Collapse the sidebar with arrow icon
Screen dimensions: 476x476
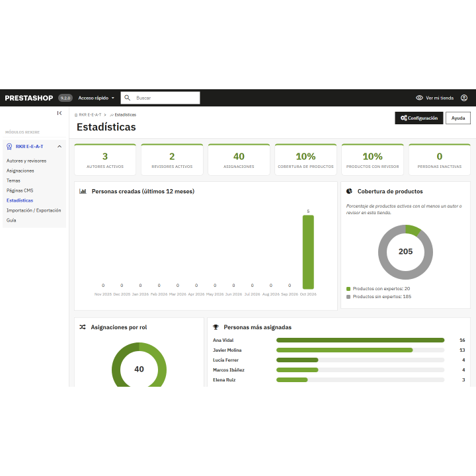[x=59, y=113]
